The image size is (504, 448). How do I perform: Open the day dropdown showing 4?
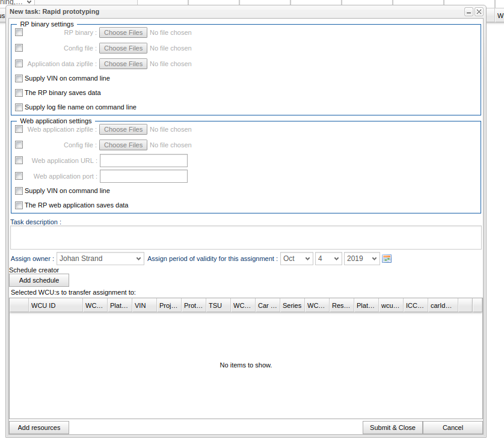328,259
